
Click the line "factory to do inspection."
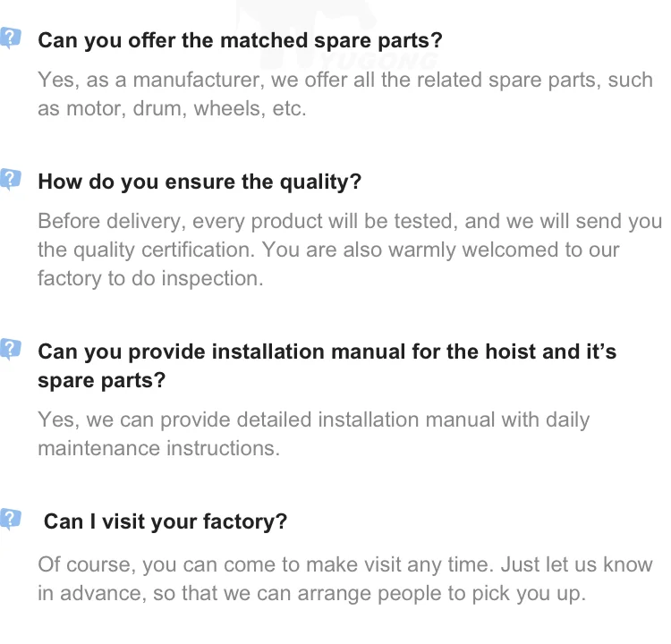pos(150,278)
